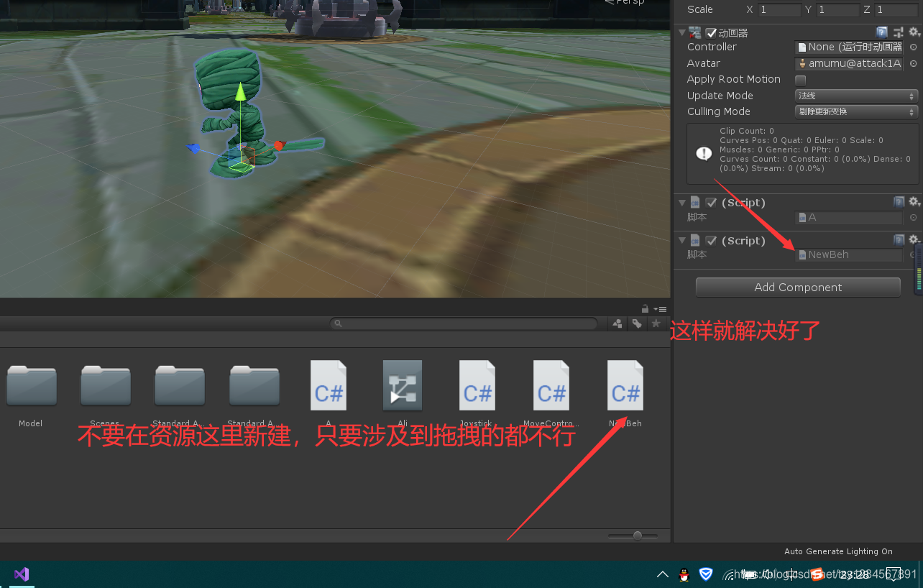Open Sogou input method tray icon

click(x=817, y=574)
